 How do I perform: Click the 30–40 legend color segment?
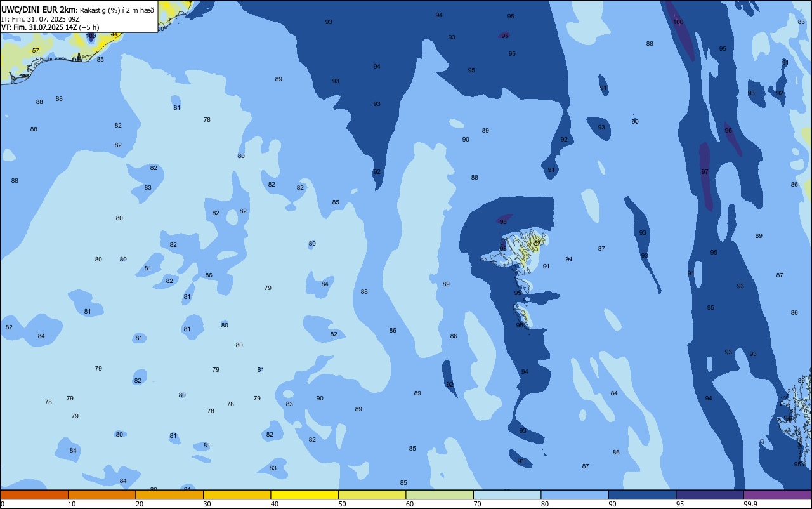click(237, 494)
